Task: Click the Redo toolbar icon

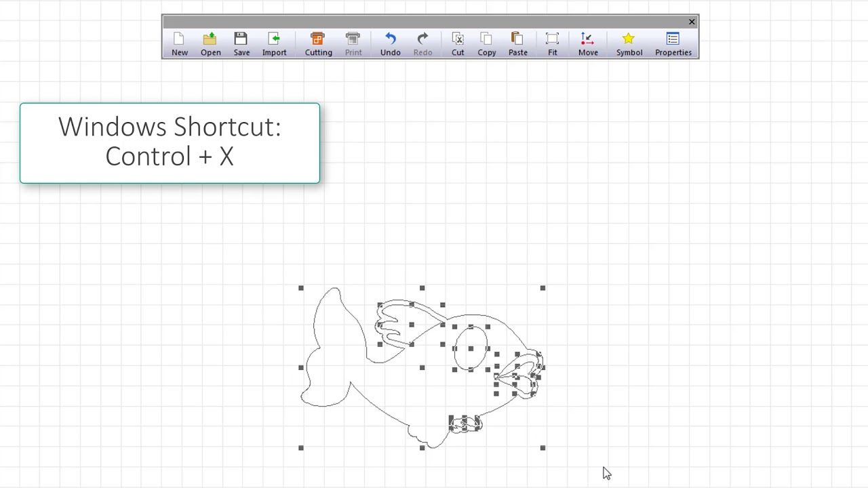Action: [422, 44]
